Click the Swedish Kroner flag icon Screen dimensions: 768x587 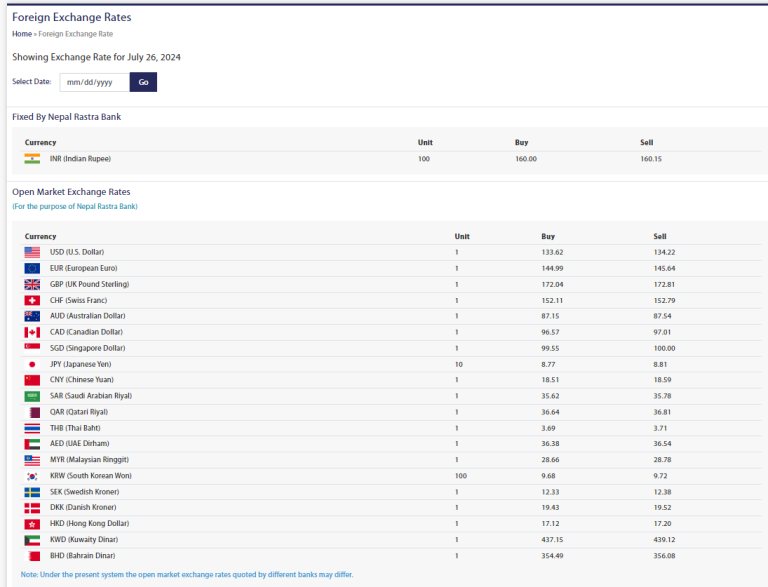click(x=32, y=492)
